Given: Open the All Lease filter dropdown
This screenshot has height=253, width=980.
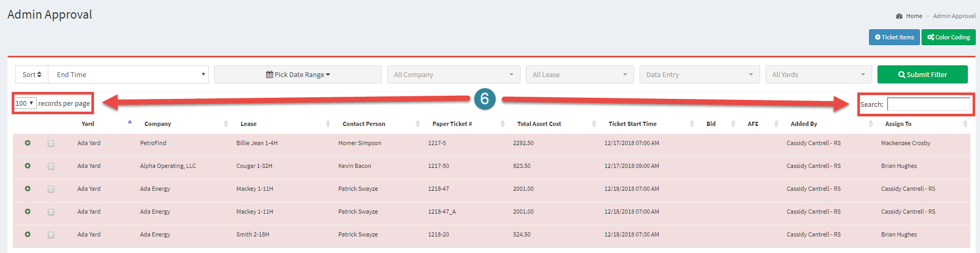Looking at the screenshot, I should tap(580, 74).
